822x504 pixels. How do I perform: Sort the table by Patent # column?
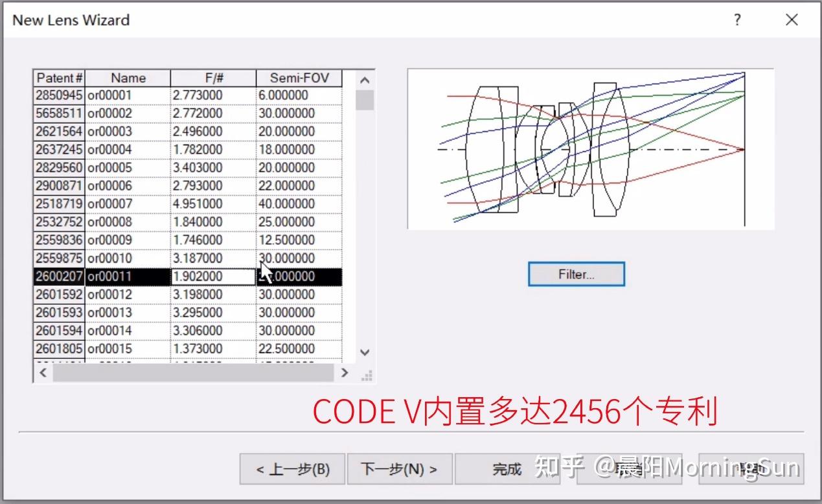coord(59,77)
